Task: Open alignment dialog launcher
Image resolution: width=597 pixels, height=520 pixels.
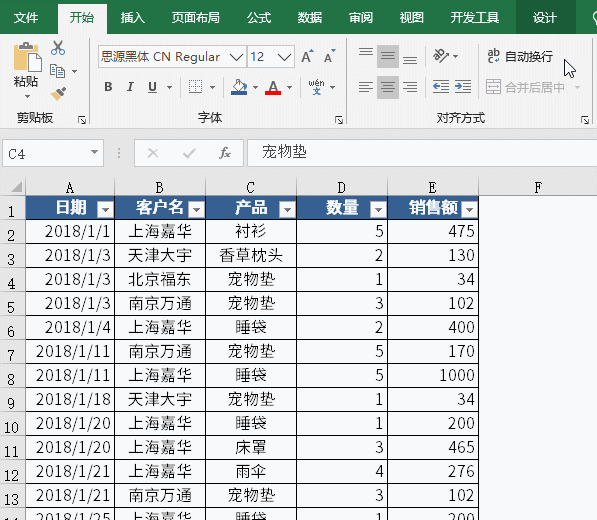Action: click(585, 120)
